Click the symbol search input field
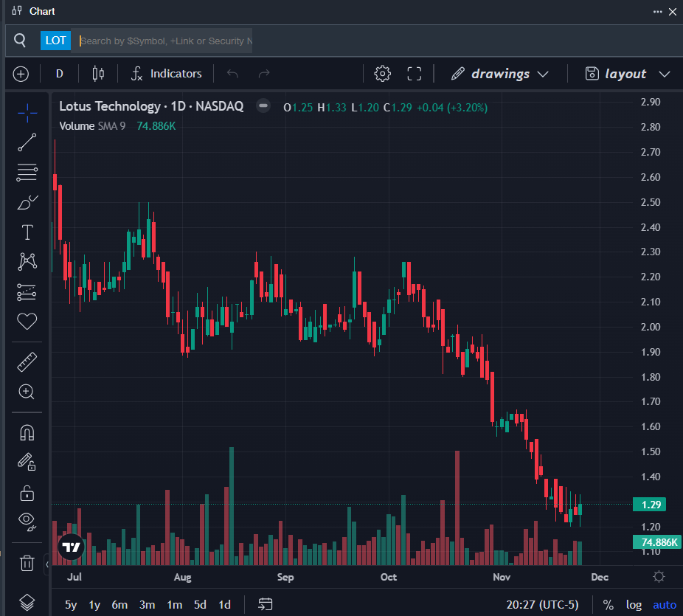The height and width of the screenshot is (616, 683). click(x=164, y=41)
